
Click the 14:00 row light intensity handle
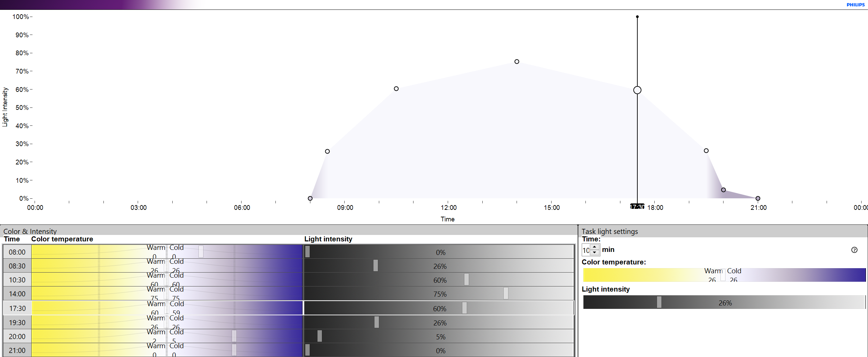pos(506,293)
